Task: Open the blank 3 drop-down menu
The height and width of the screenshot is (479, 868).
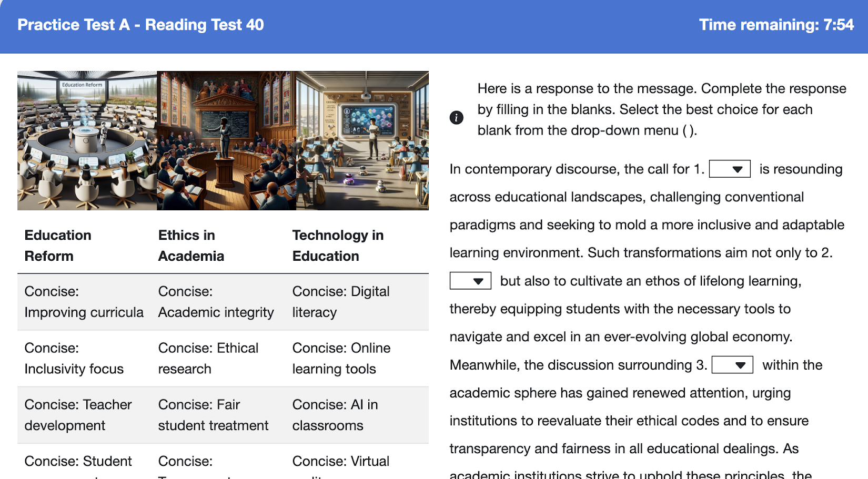Action: (x=732, y=365)
